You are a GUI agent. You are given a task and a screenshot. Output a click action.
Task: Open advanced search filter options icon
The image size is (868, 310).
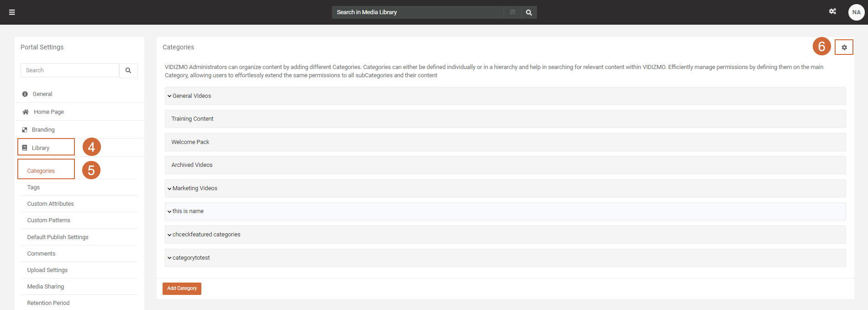click(513, 12)
